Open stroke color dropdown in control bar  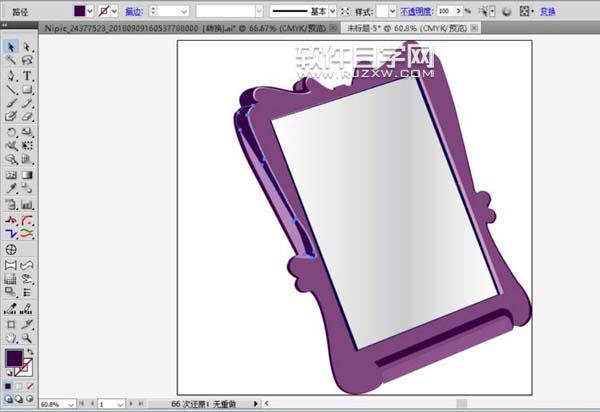(x=114, y=11)
